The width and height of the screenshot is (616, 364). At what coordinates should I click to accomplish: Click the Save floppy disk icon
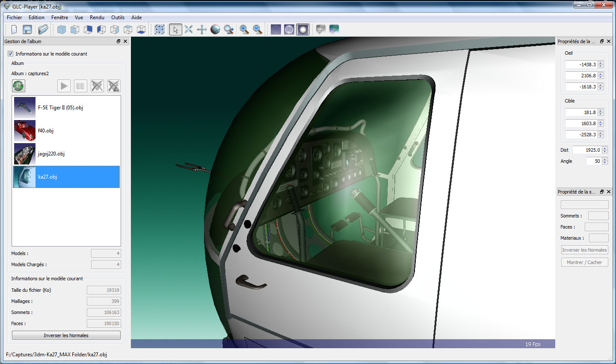coord(27,29)
